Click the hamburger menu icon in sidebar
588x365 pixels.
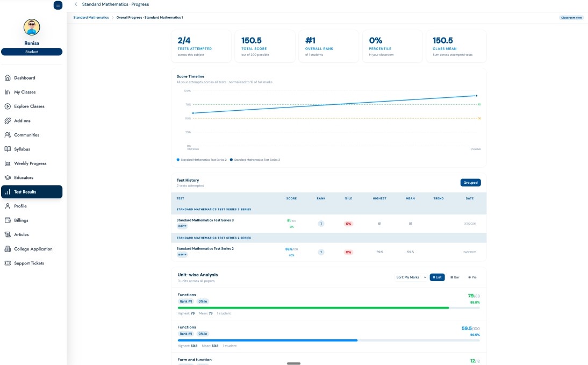pyautogui.click(x=58, y=5)
